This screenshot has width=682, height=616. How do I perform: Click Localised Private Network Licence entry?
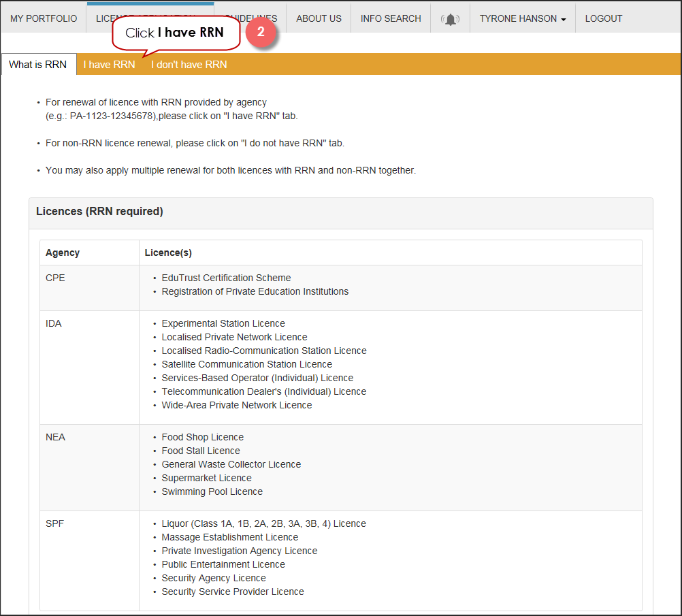pos(234,337)
